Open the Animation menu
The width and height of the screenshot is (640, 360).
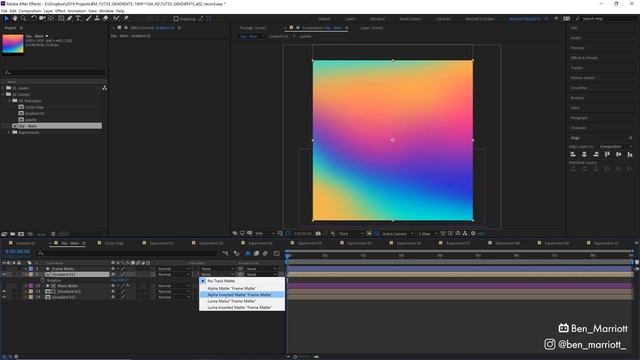click(76, 11)
